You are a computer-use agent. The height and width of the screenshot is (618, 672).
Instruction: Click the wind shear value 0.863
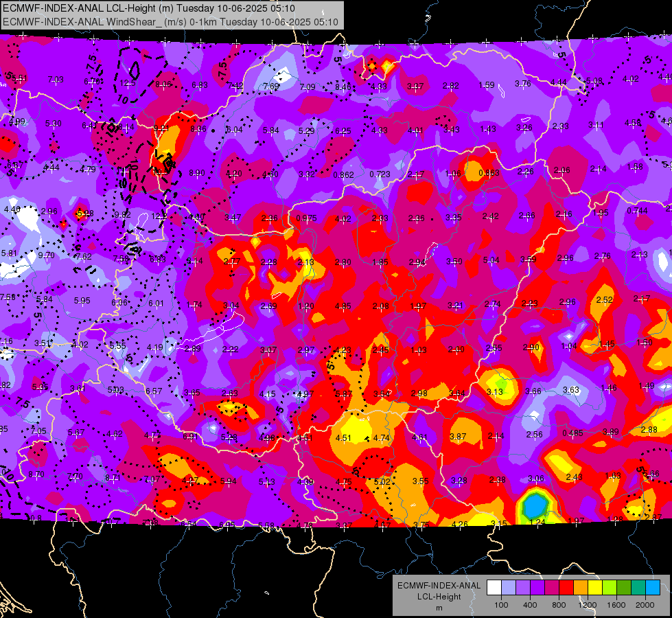point(489,173)
